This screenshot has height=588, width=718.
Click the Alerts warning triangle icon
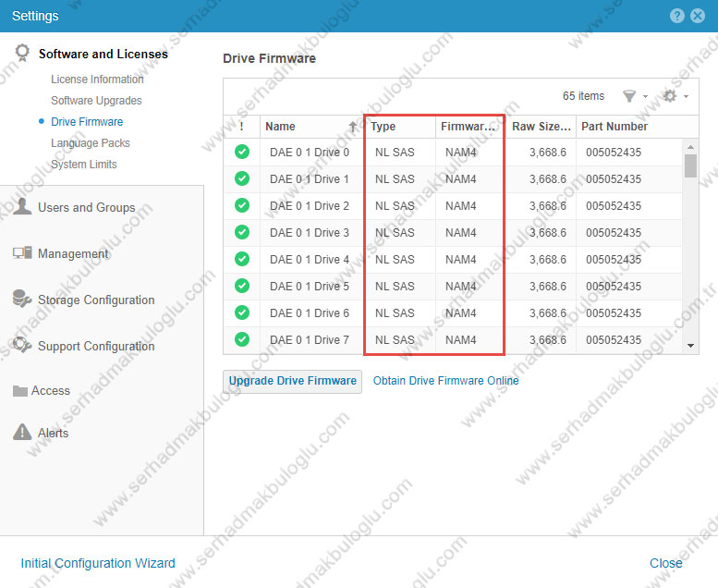pos(21,433)
